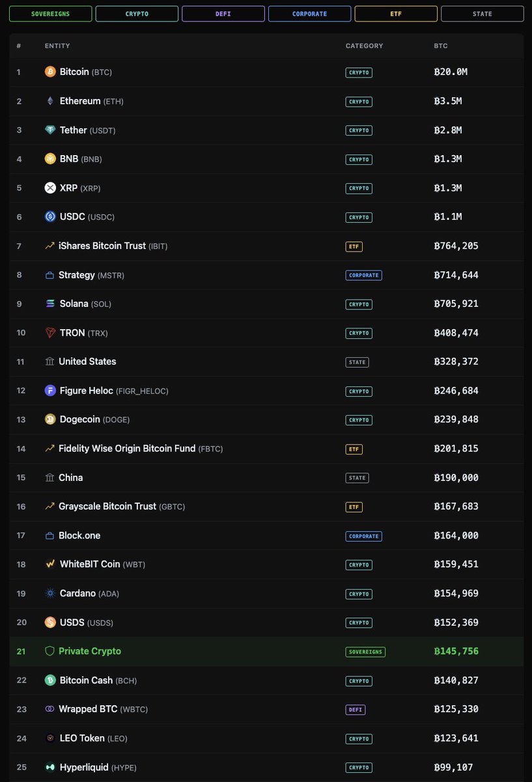Toggle the Sovereigns filter
Screen dimensions: 532x782
pyautogui.click(x=50, y=14)
